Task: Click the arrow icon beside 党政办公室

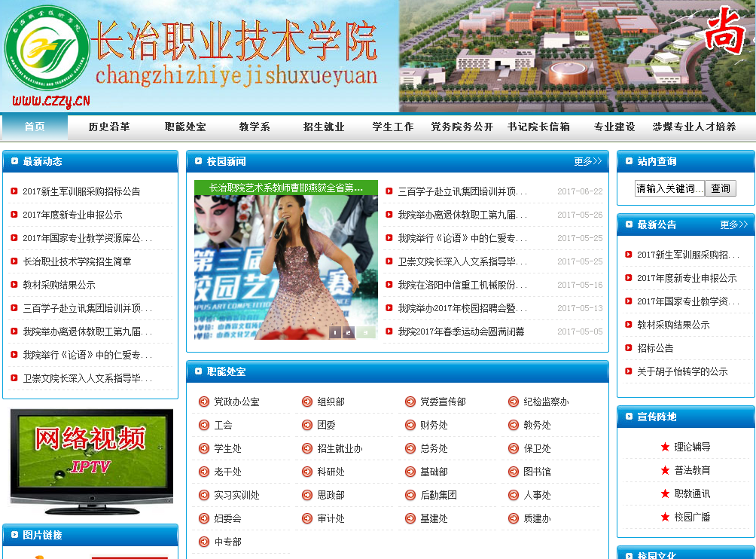Action: 204,402
